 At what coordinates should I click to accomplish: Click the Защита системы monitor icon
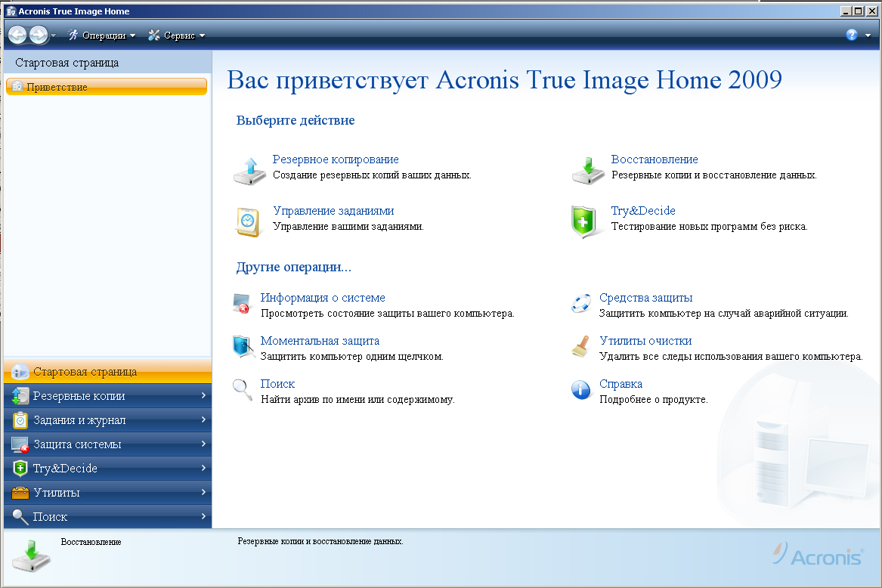pos(20,445)
